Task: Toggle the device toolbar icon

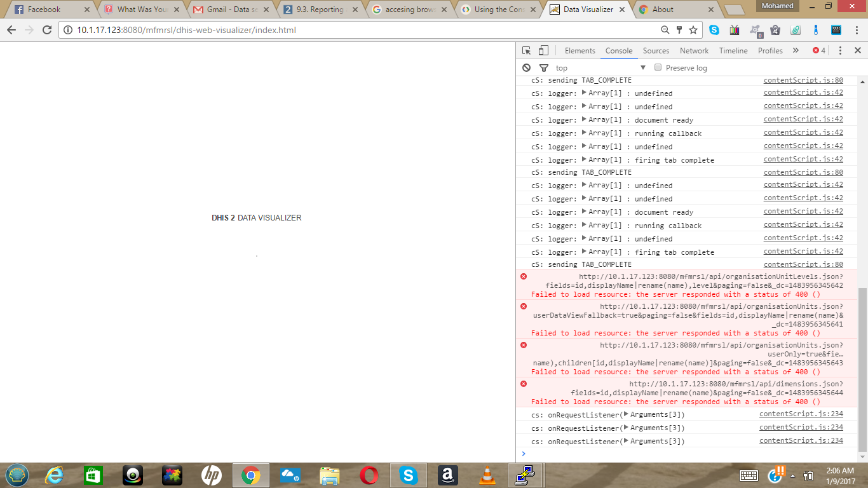Action: point(543,51)
